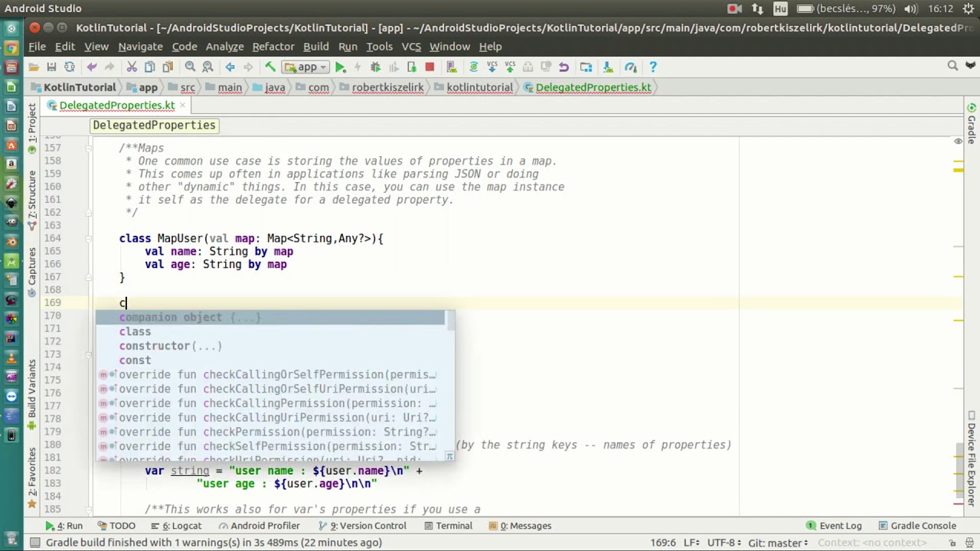
Task: Open the File menu
Action: [x=37, y=47]
